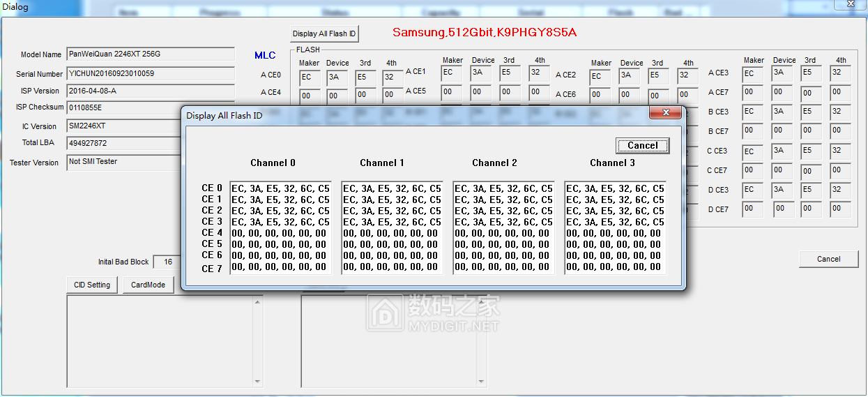Click the Channel 1 flash ID list

pyautogui.click(x=392, y=227)
